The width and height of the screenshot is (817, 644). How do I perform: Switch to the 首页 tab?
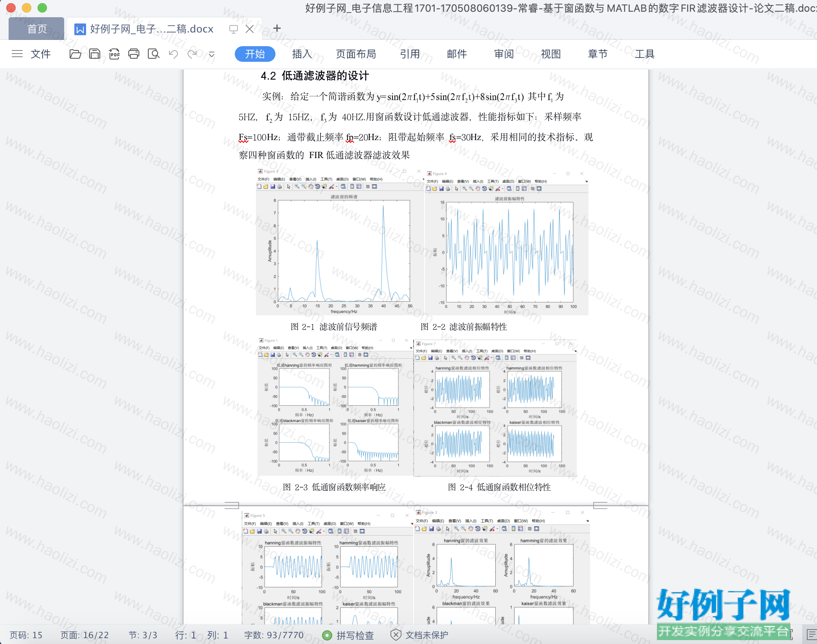tap(37, 29)
